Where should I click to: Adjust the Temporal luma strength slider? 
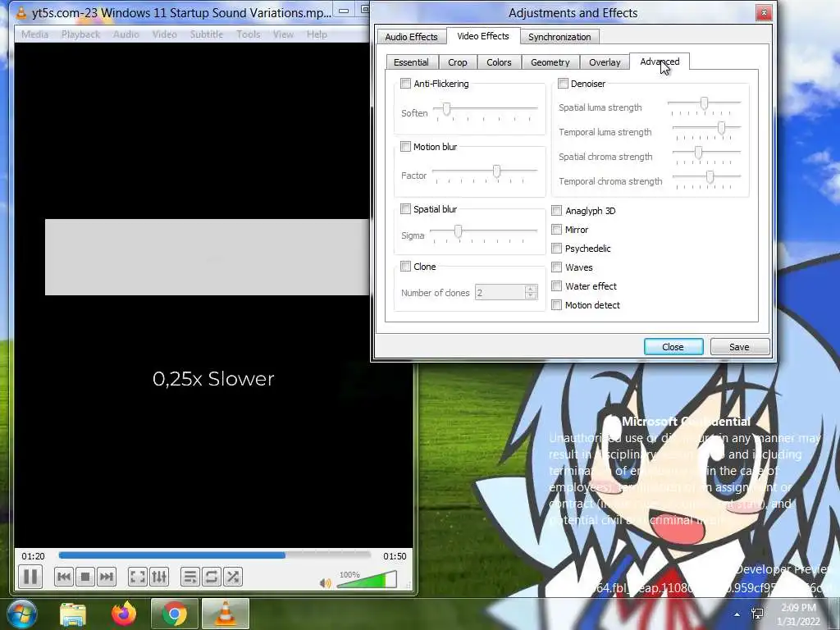pyautogui.click(x=706, y=130)
